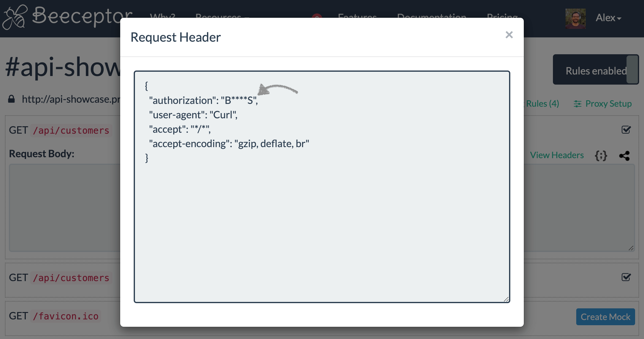Image resolution: width=644 pixels, height=339 pixels.
Task: Click the Create Mock button
Action: (605, 317)
